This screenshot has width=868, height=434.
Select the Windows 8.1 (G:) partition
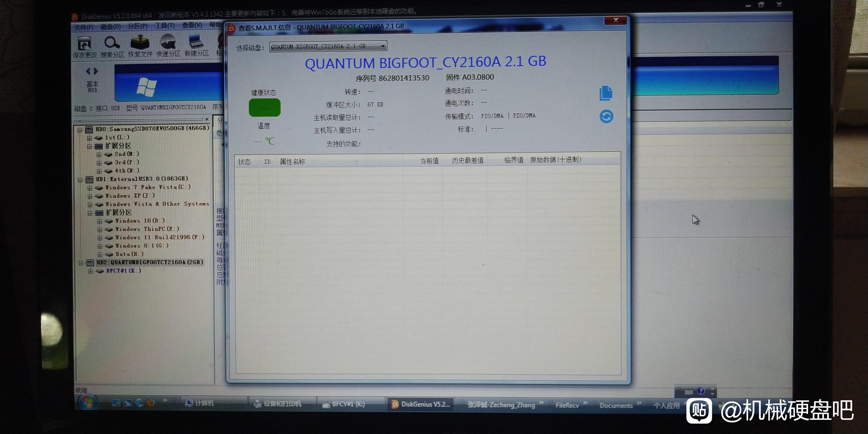click(x=142, y=246)
